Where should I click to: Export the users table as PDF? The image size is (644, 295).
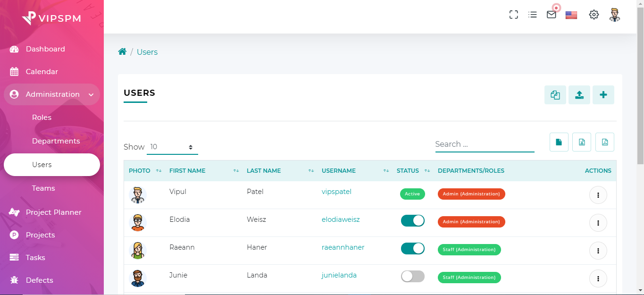[604, 142]
